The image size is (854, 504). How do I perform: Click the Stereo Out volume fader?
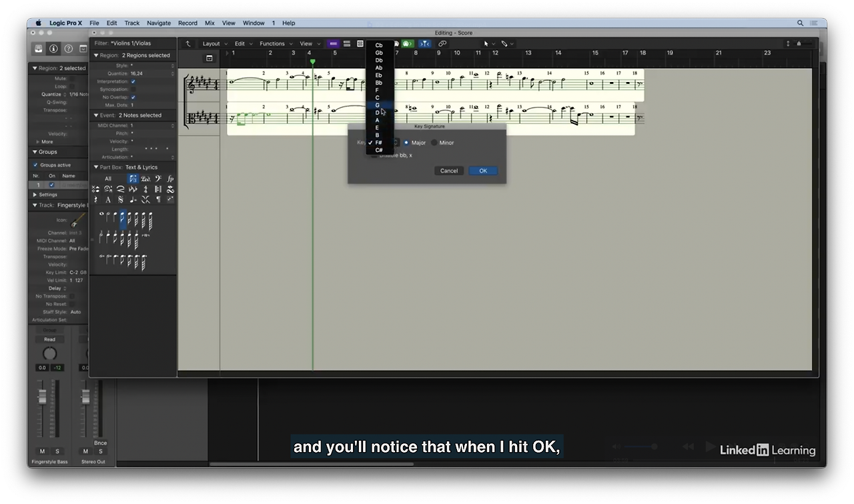click(85, 396)
